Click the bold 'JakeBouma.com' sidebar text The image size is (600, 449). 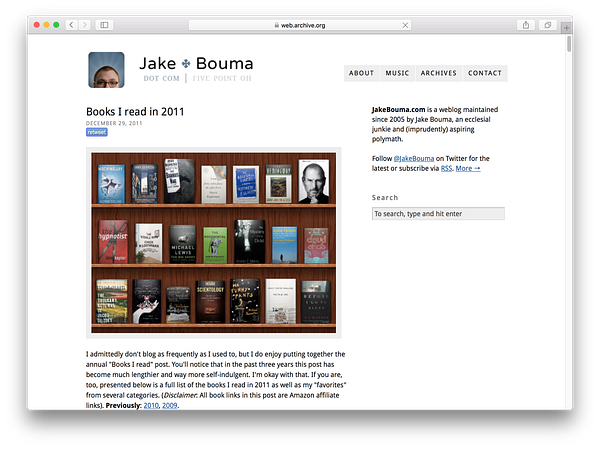398,109
